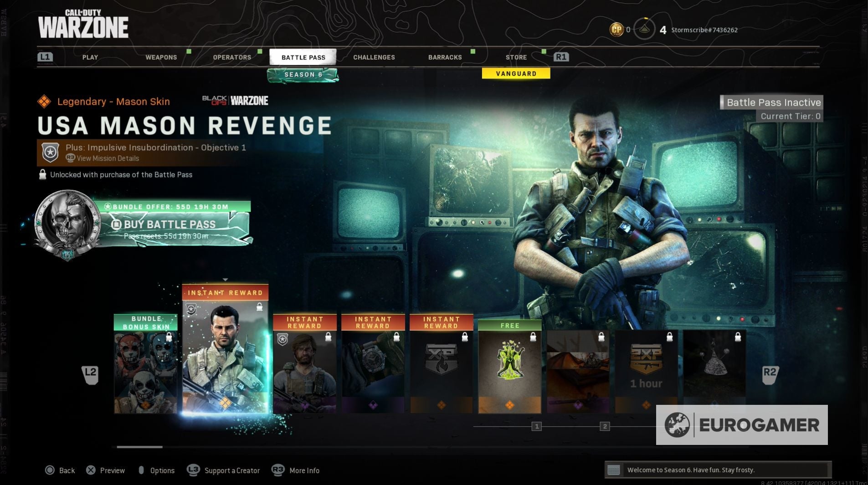The image size is (868, 485).
Task: Click the Call of Duty Warzone logo
Action: click(83, 24)
